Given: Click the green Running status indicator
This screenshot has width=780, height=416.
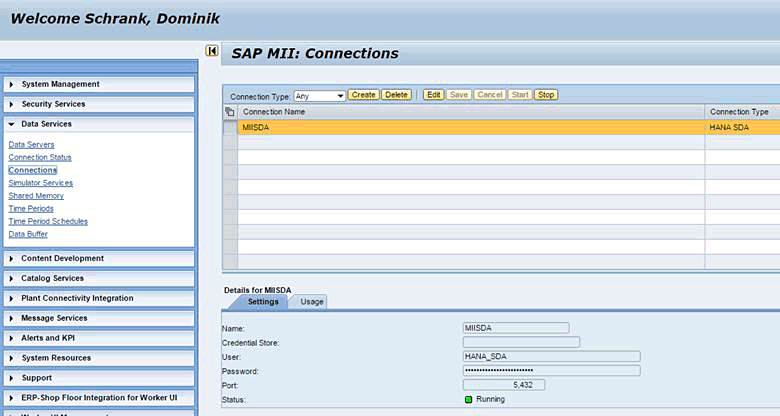Looking at the screenshot, I should (x=468, y=400).
